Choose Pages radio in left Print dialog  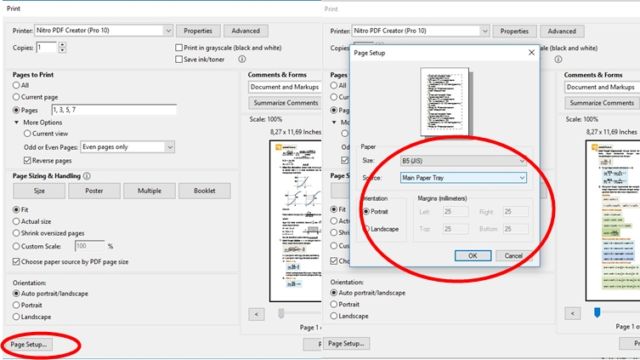click(16, 110)
